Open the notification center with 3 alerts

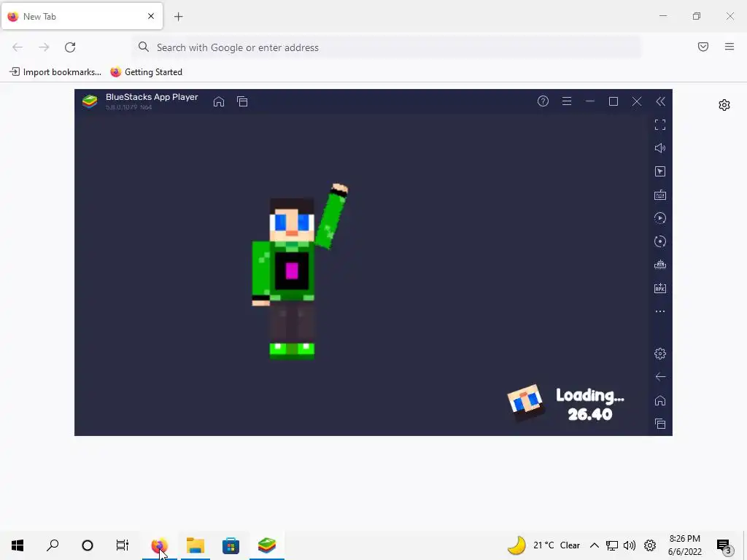click(724, 546)
